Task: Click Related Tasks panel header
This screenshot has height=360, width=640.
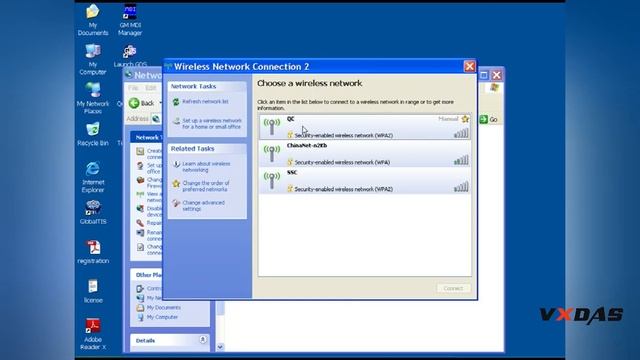Action: click(x=207, y=149)
